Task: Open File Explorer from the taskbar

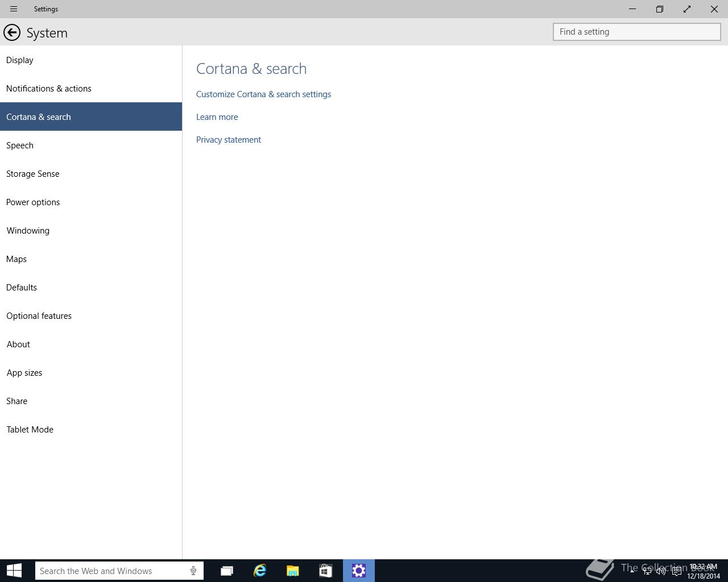Action: tap(293, 571)
